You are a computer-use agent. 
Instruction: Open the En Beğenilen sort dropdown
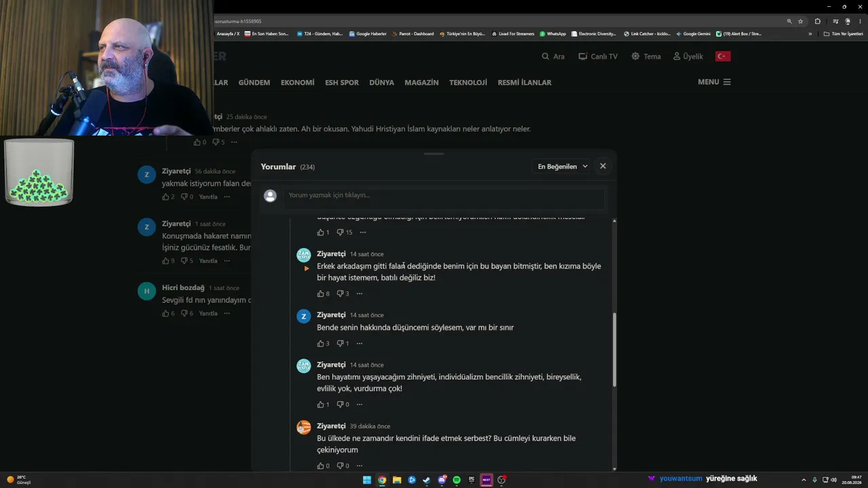click(x=563, y=166)
